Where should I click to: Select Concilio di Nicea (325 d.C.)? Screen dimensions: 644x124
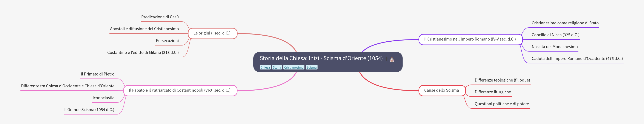pyautogui.click(x=555, y=35)
